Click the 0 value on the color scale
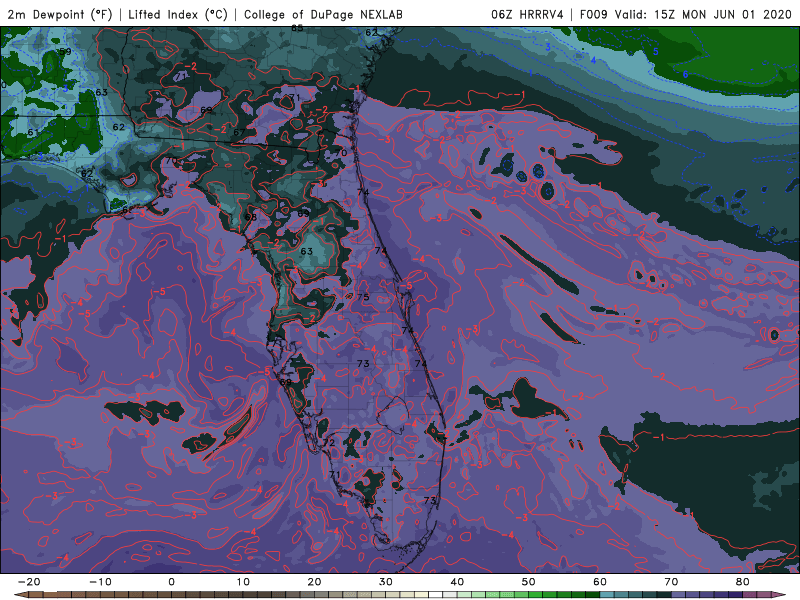 click(171, 582)
